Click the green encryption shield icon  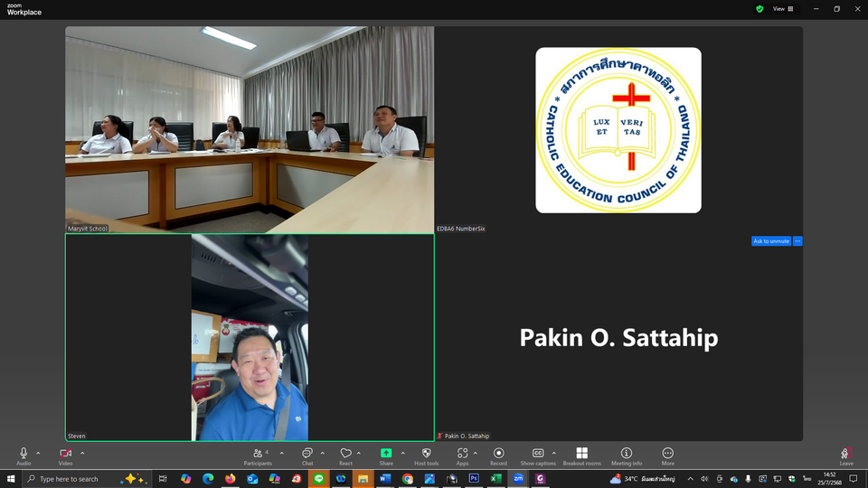click(759, 9)
